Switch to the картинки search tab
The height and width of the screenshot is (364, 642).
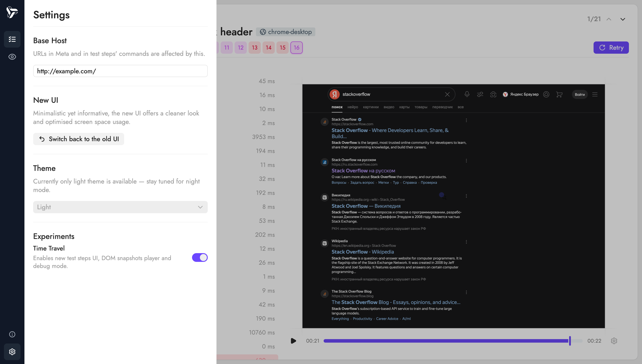tap(371, 107)
